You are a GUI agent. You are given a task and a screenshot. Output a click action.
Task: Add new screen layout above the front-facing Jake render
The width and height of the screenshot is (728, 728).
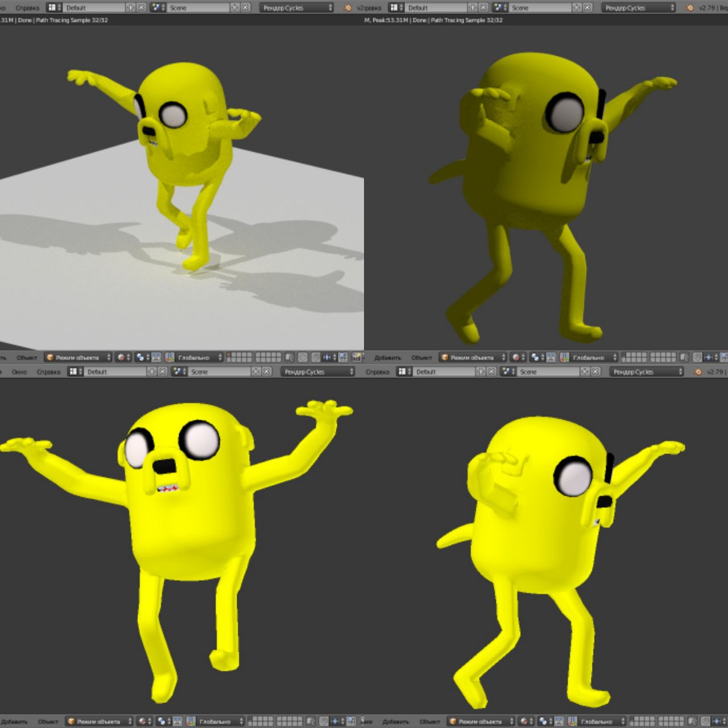151,371
